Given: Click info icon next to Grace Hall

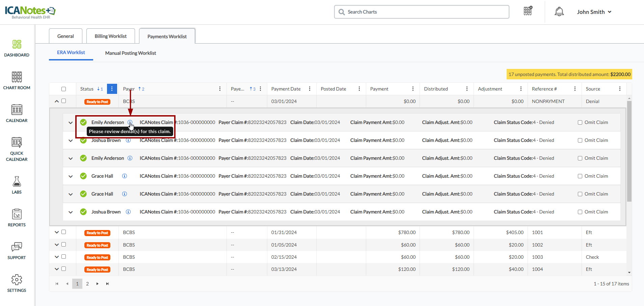Looking at the screenshot, I should pyautogui.click(x=125, y=176).
